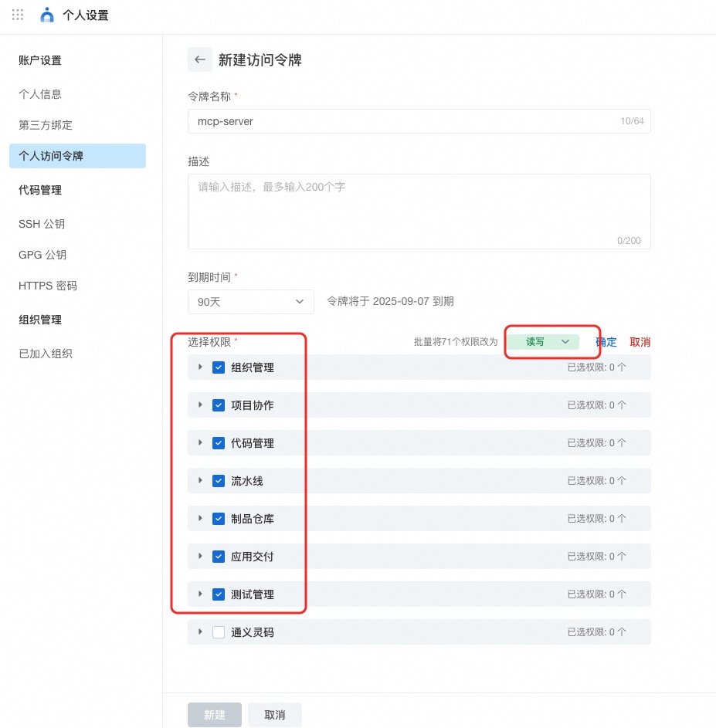Select SSH 公钥 in the sidebar
Image resolution: width=716 pixels, height=728 pixels.
(x=42, y=224)
